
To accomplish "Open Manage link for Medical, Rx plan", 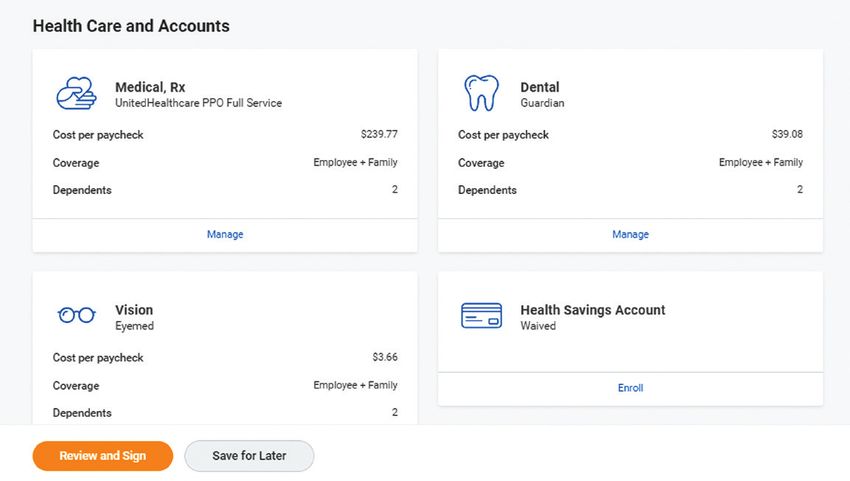I will point(225,234).
